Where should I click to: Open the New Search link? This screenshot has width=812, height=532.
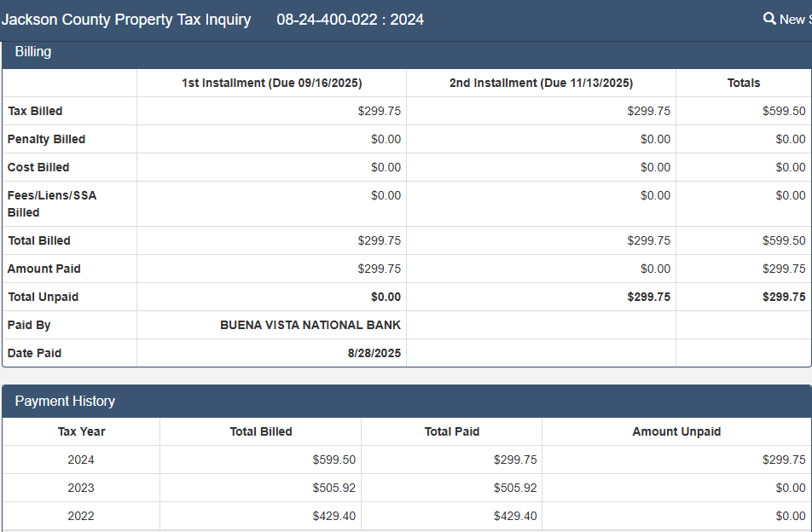coord(794,20)
